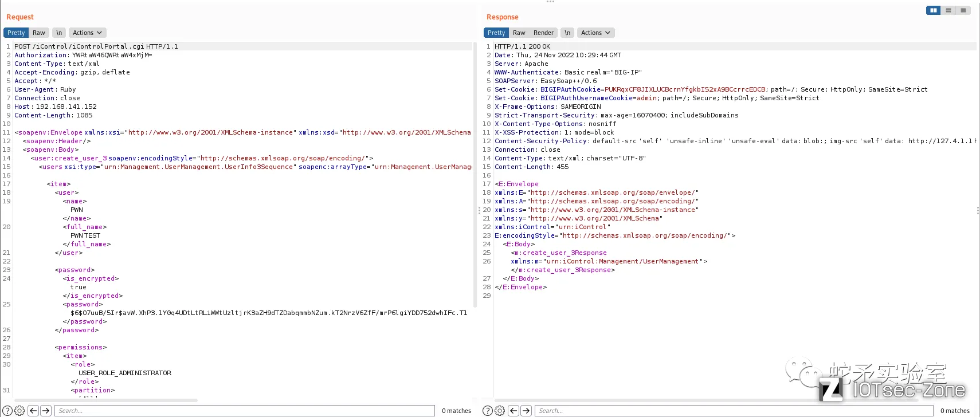Switch Response view to Raw tab
The width and height of the screenshot is (980, 417).
519,33
